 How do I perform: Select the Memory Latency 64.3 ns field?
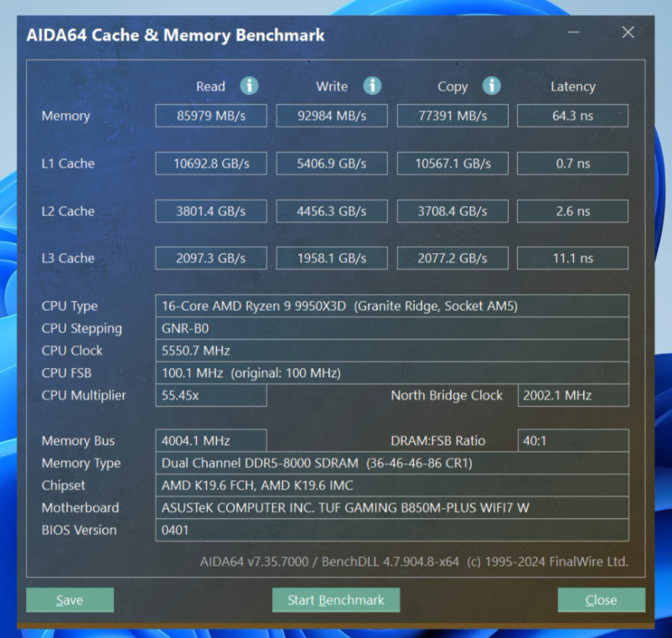click(x=572, y=116)
